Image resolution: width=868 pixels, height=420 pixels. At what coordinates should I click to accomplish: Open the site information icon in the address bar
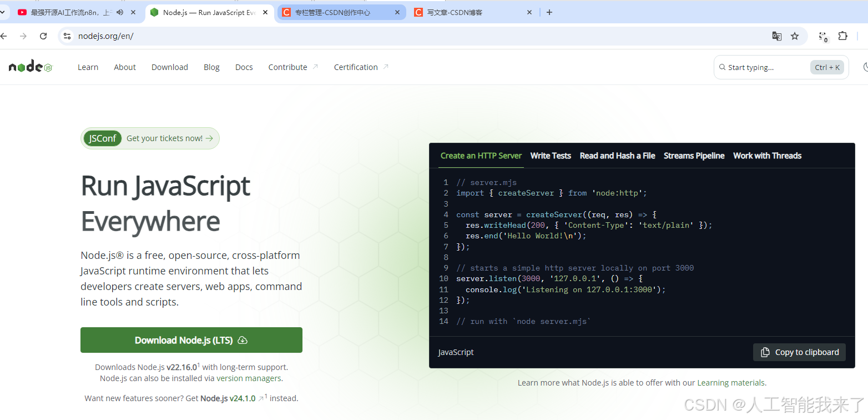point(67,36)
